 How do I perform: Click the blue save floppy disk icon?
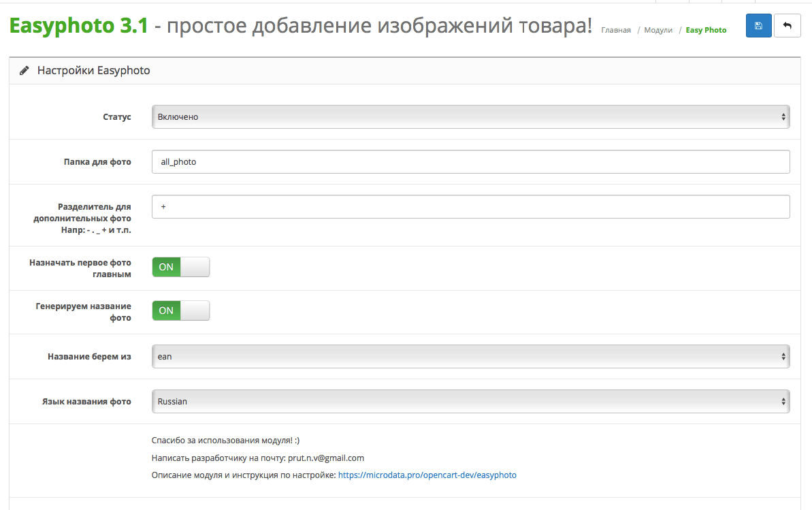[x=759, y=26]
